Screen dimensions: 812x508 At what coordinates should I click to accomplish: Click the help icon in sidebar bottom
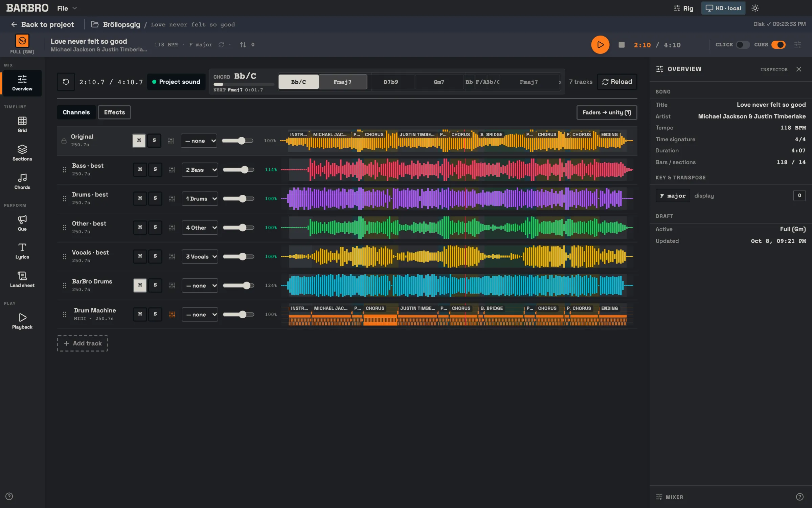tap(9, 496)
